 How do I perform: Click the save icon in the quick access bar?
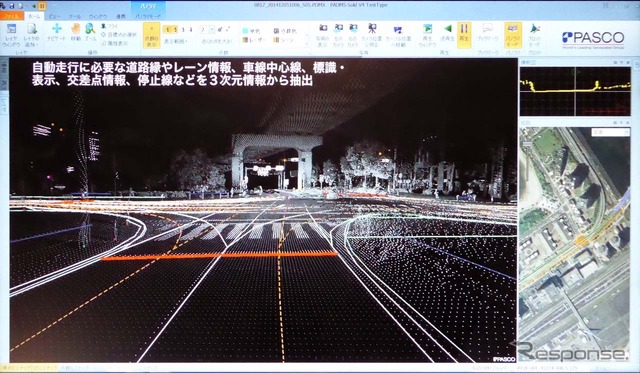[12, 6]
